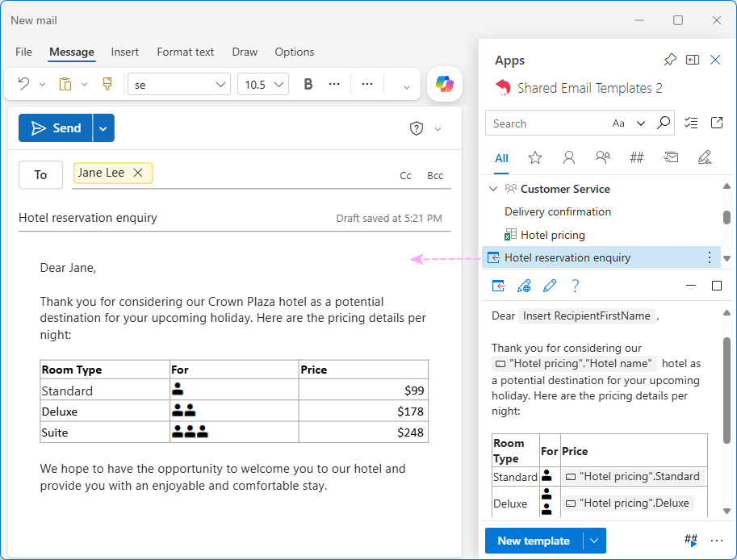This screenshot has height=560, width=737.
Task: Launch the Copilot icon
Action: tap(445, 84)
